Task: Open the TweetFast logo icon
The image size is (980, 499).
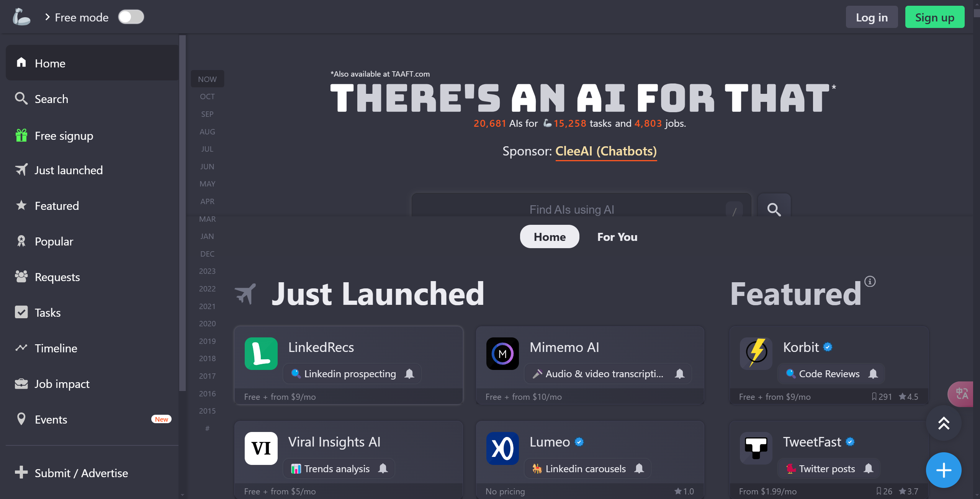Action: click(x=756, y=448)
